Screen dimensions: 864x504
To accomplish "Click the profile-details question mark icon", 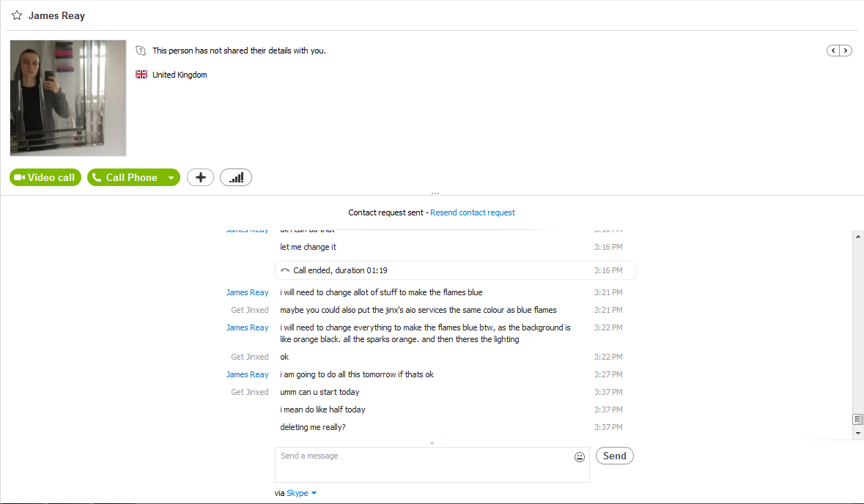I will pos(141,51).
